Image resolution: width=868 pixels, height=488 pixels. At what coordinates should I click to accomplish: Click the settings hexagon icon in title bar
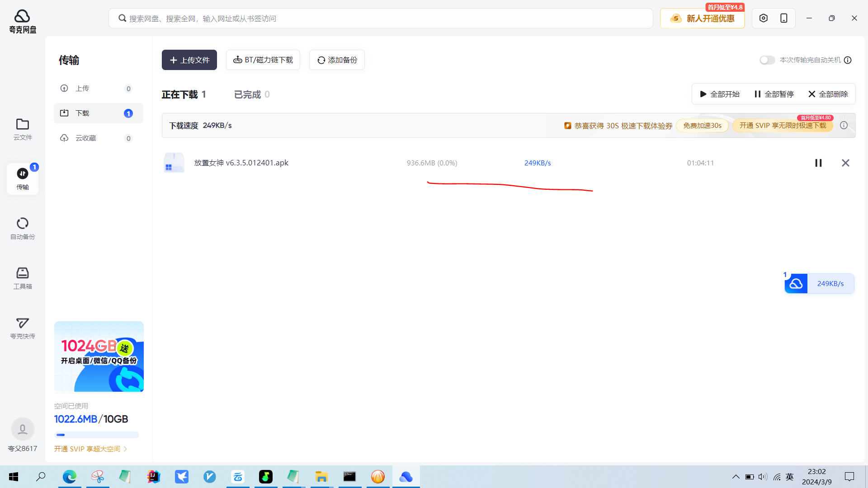(x=764, y=18)
